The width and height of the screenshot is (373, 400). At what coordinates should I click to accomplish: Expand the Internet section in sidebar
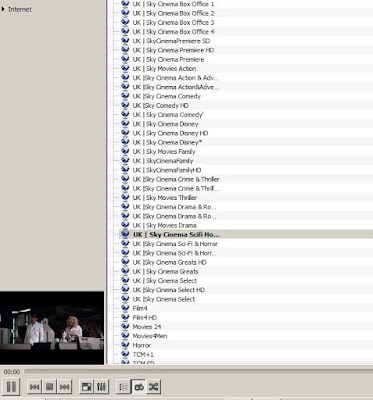(x=3, y=9)
